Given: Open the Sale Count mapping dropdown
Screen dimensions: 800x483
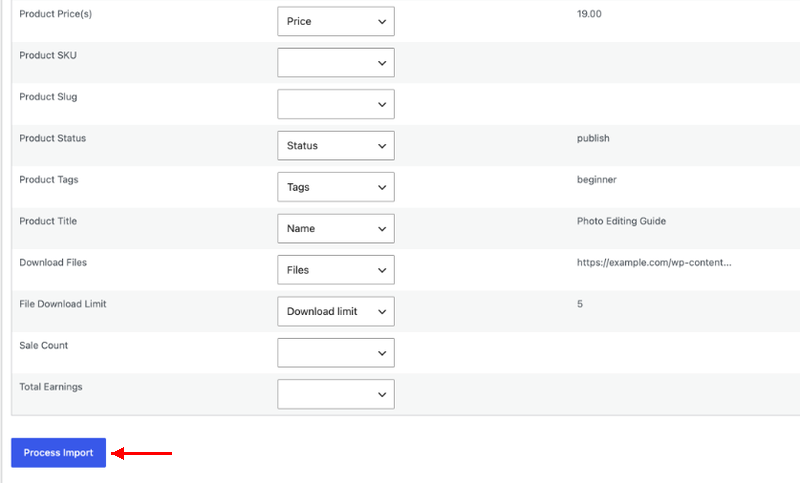Looking at the screenshot, I should 336,353.
